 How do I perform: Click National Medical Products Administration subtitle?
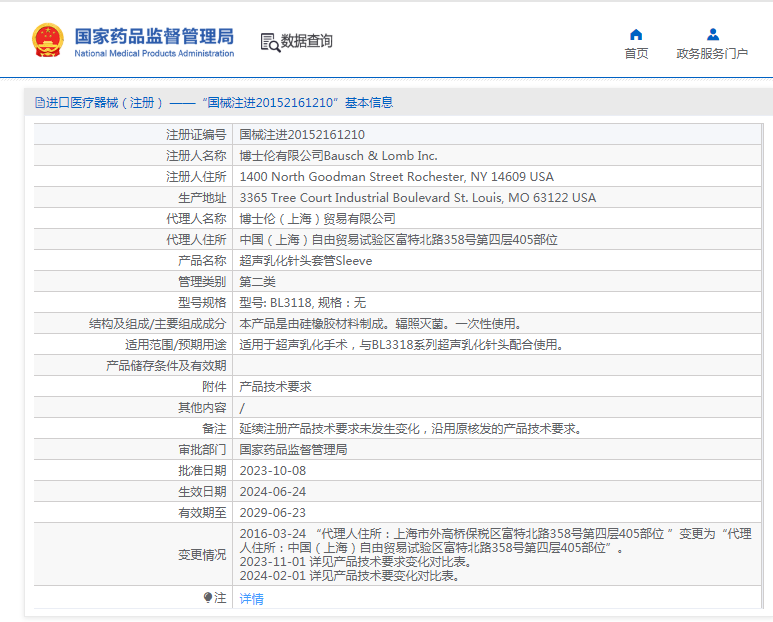154,53
